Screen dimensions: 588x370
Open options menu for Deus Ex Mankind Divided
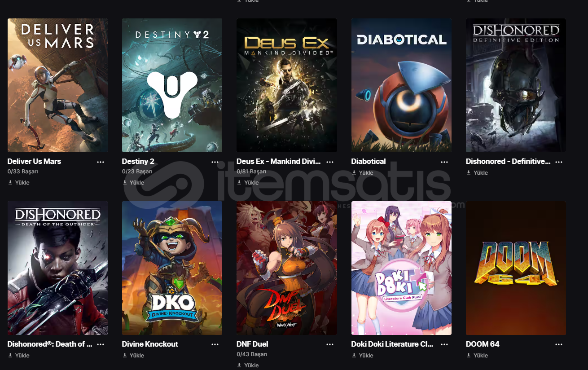coord(330,162)
